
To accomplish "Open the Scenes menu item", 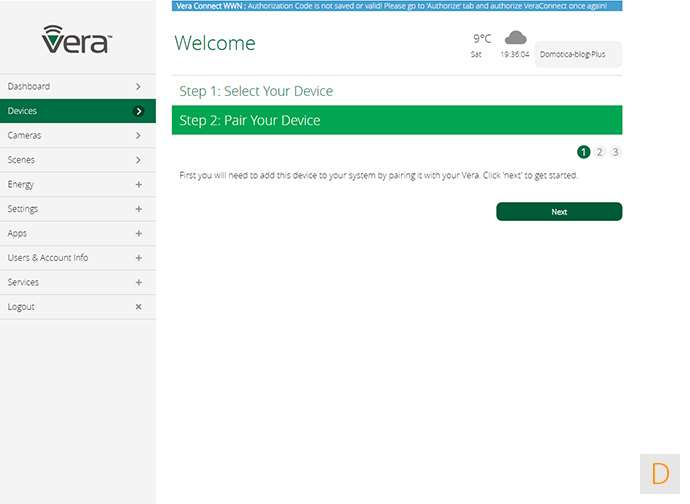I will pos(77,160).
